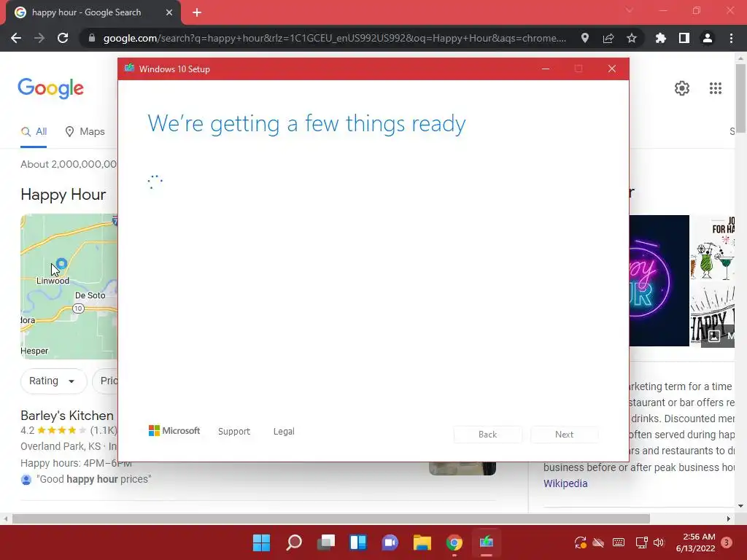The image size is (747, 560).
Task: Switch to the Maps search tab
Action: coord(85,131)
